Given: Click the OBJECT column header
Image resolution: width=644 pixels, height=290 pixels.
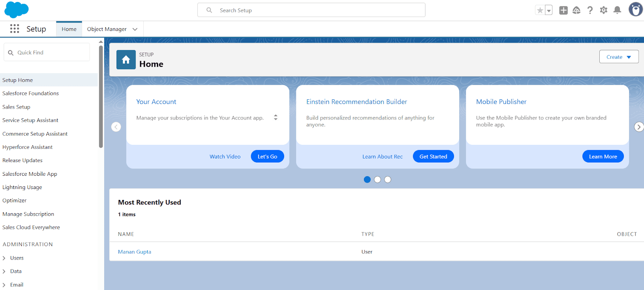Looking at the screenshot, I should (627, 234).
